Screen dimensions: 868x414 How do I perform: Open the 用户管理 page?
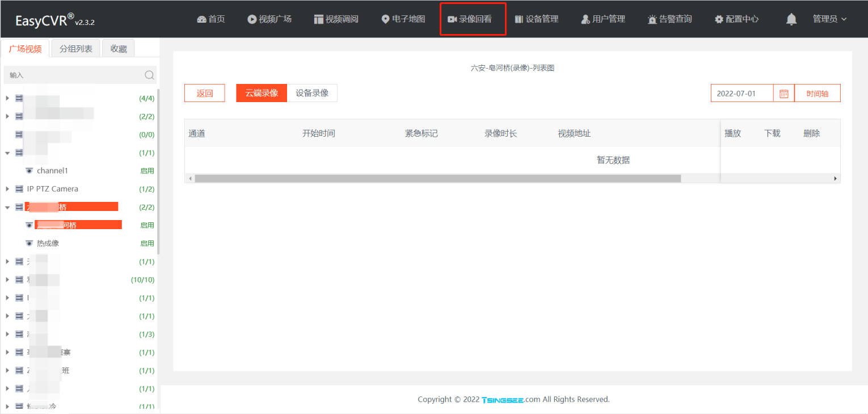[x=603, y=19]
